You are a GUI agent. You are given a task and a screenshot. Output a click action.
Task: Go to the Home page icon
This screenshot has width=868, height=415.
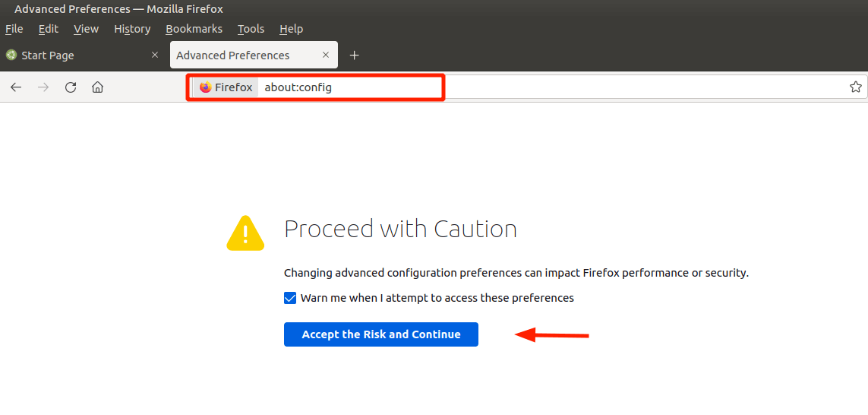point(97,87)
